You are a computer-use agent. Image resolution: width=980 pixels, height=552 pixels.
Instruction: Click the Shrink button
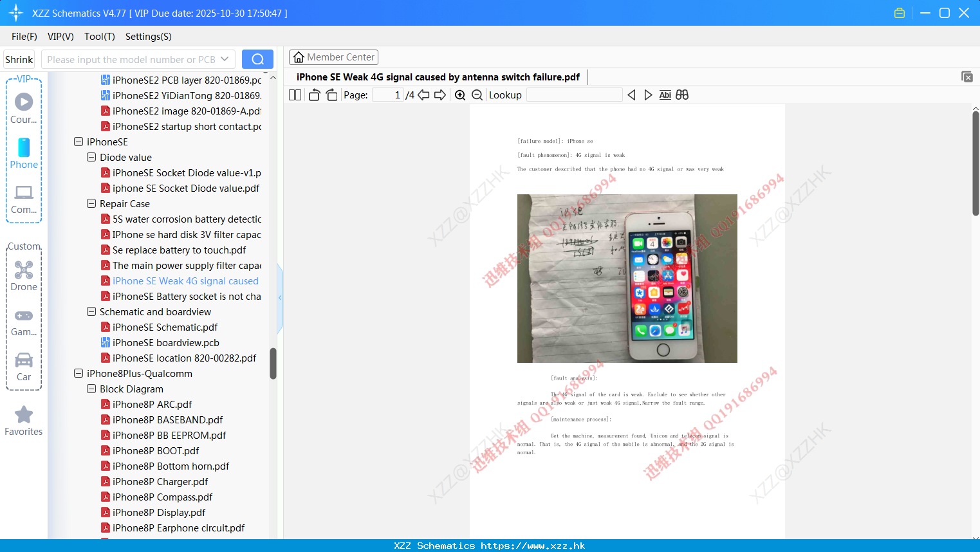19,59
